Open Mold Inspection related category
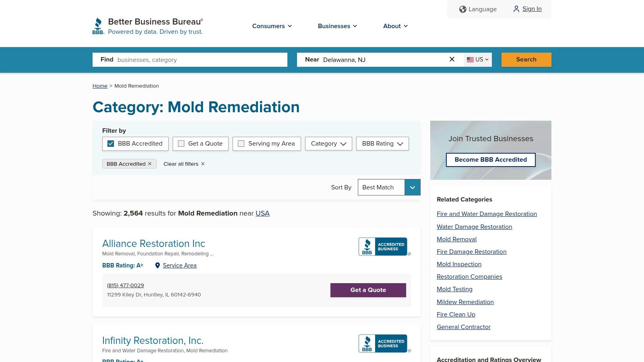 click(459, 264)
